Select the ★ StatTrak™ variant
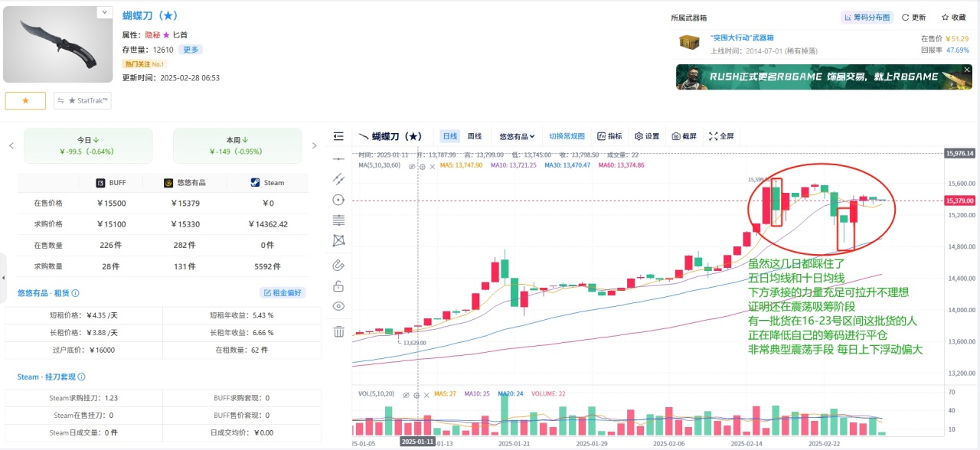Image resolution: width=980 pixels, height=450 pixels. [x=82, y=100]
